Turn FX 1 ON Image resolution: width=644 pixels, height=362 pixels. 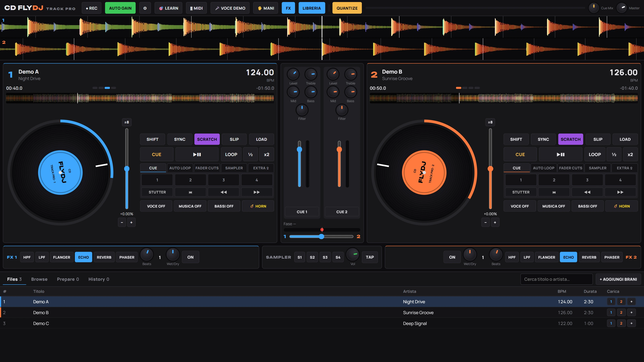point(191,257)
